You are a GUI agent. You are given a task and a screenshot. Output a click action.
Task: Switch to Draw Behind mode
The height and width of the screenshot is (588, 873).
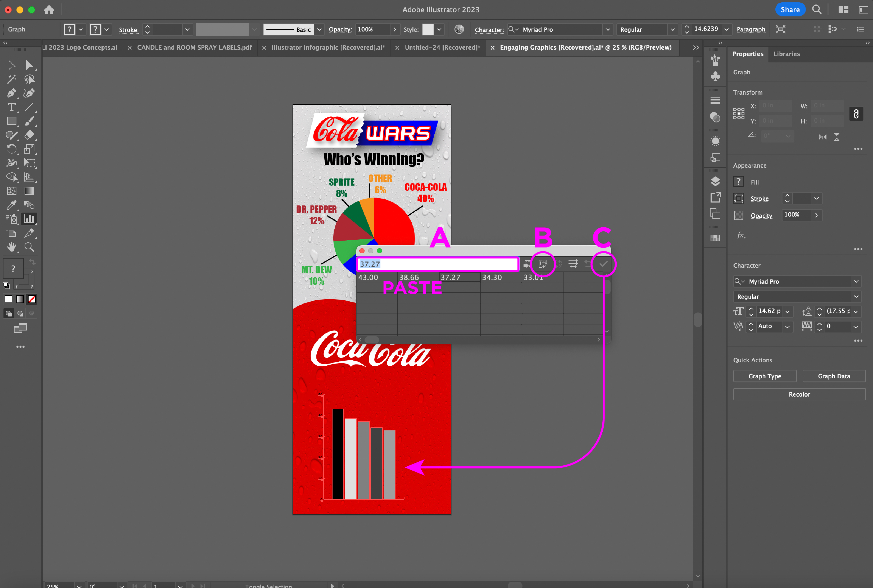click(x=20, y=313)
